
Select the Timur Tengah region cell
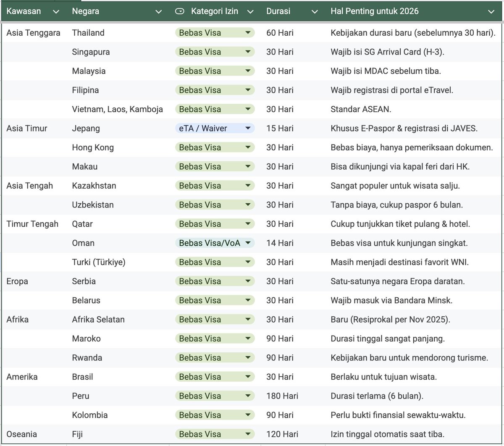(34, 224)
